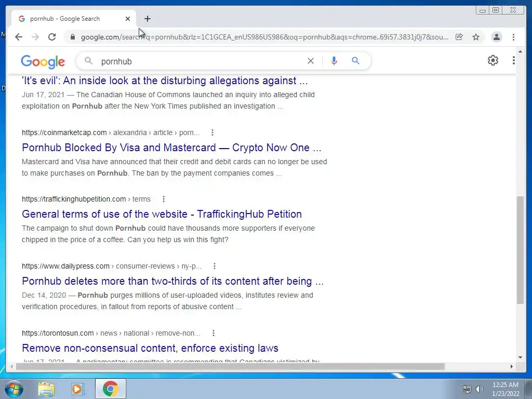Start voice search with microphone icon
Viewport: 532px width, 399px height.
point(334,61)
